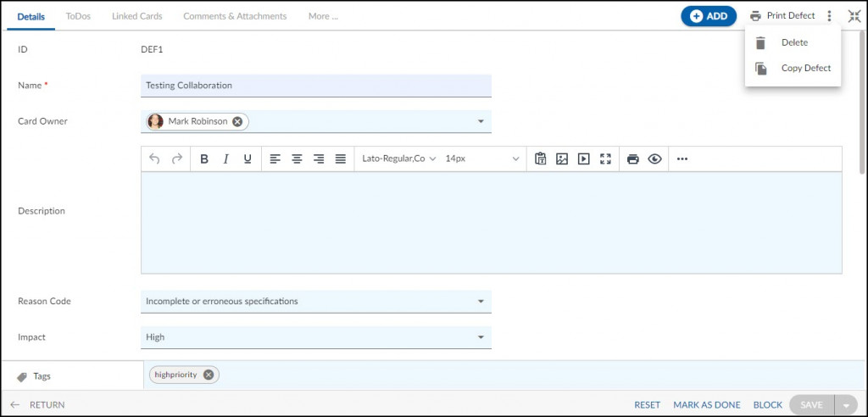
Task: Toggle italic formatting
Action: pyautogui.click(x=225, y=159)
